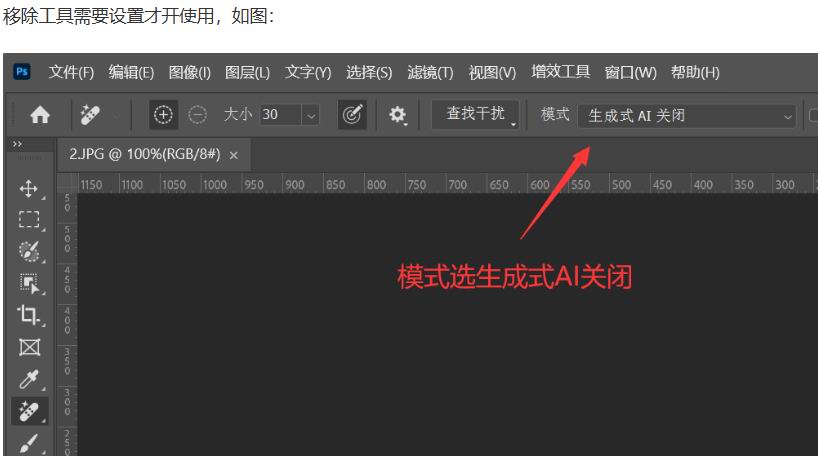Select the Eyedropper tool

[x=28, y=379]
